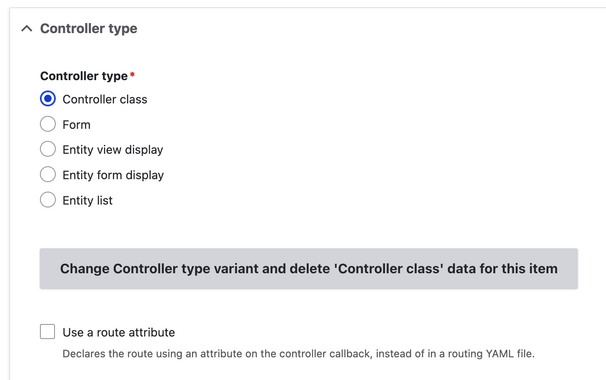The image size is (606, 380).
Task: Click the Controller type section heading
Action: tap(89, 29)
